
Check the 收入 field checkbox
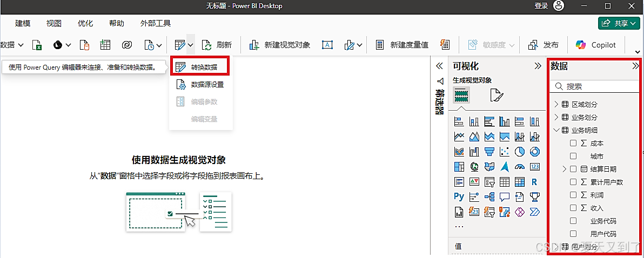coord(573,208)
